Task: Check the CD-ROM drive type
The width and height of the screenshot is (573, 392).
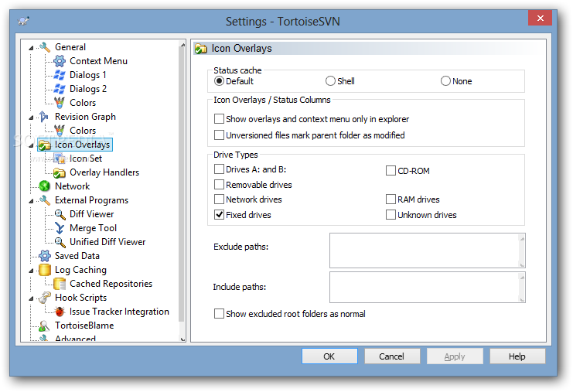Action: (391, 171)
